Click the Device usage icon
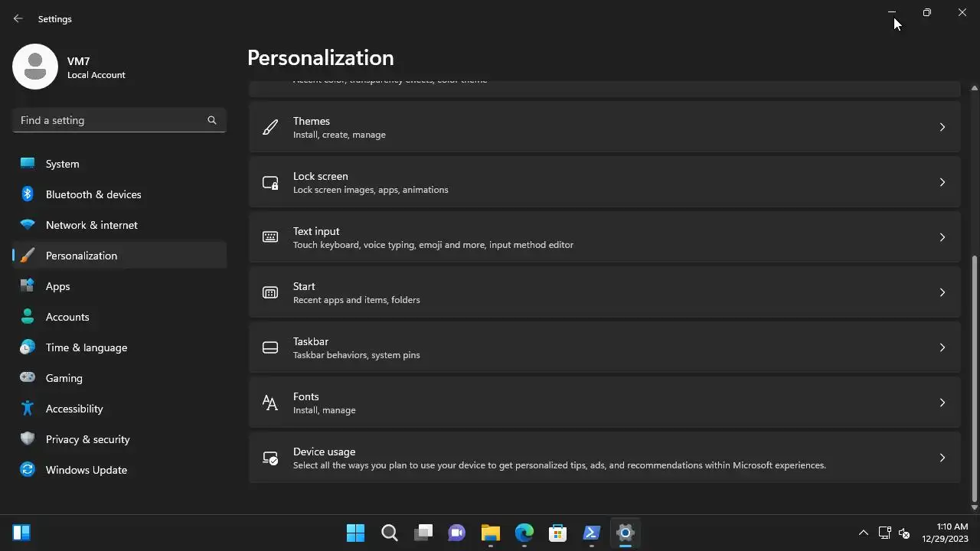The height and width of the screenshot is (551, 980). [x=270, y=458]
